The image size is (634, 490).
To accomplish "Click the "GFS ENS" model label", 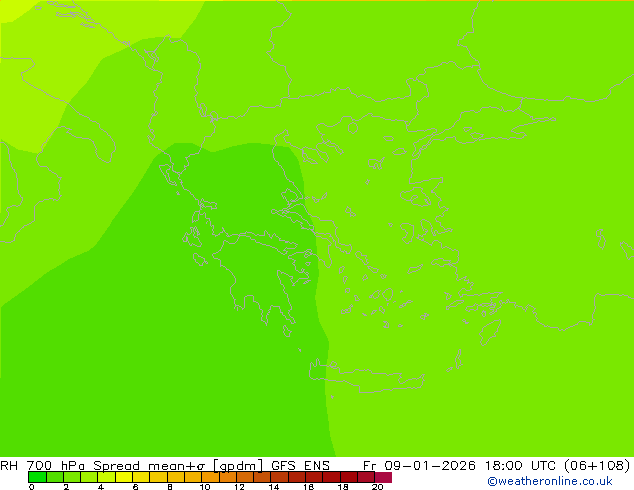I will coord(300,466).
